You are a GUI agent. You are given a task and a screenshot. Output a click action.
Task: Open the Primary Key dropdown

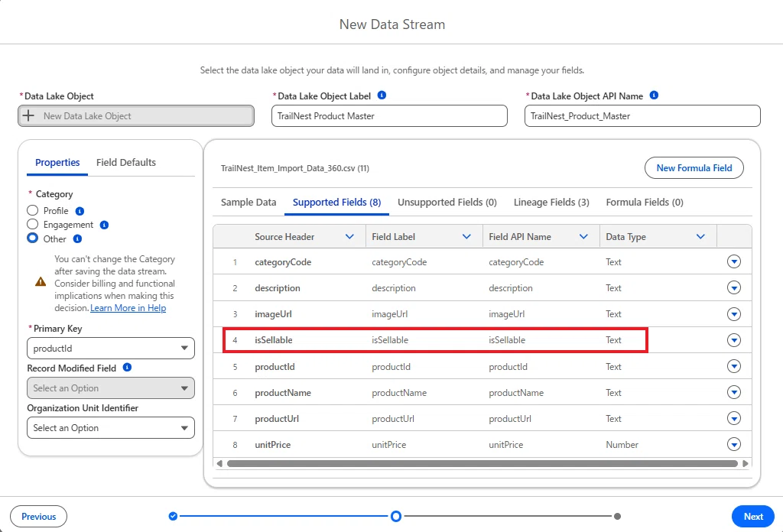[x=111, y=349]
